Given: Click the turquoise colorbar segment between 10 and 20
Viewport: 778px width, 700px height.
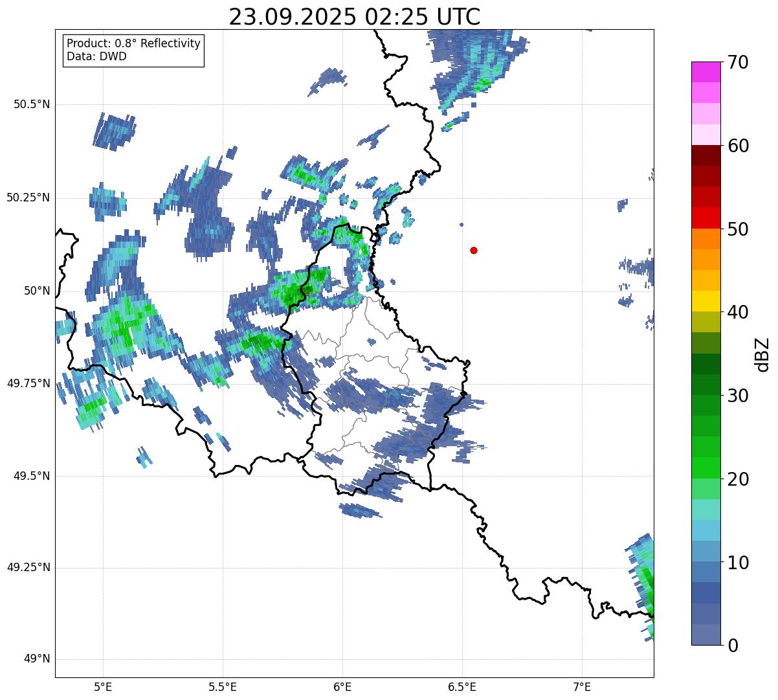Looking at the screenshot, I should pos(706,510).
